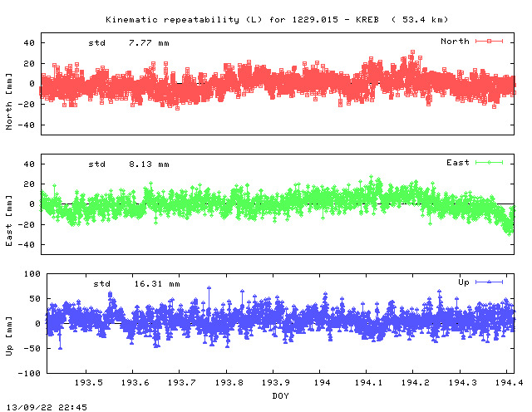Select the East legend label
The image size is (532, 412).
click(x=458, y=163)
